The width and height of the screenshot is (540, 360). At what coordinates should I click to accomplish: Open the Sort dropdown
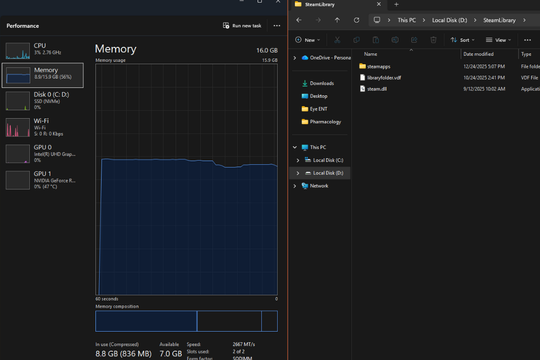pos(463,40)
